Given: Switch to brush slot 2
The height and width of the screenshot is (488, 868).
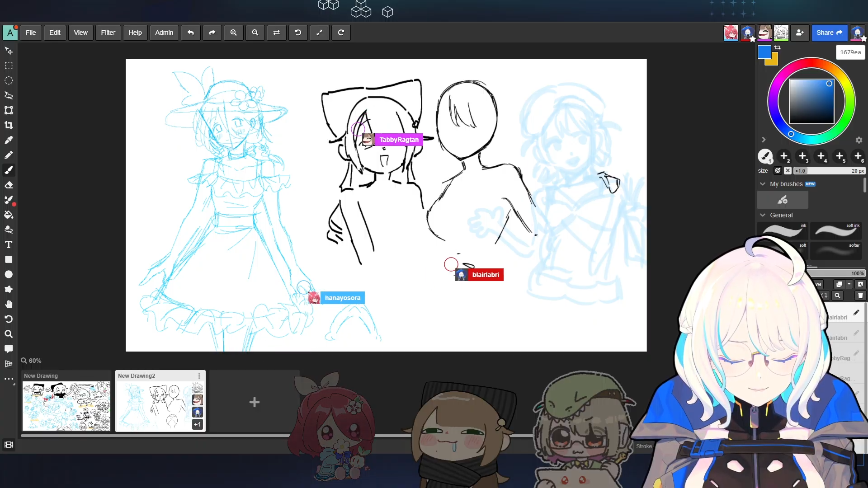Looking at the screenshot, I should click(784, 156).
